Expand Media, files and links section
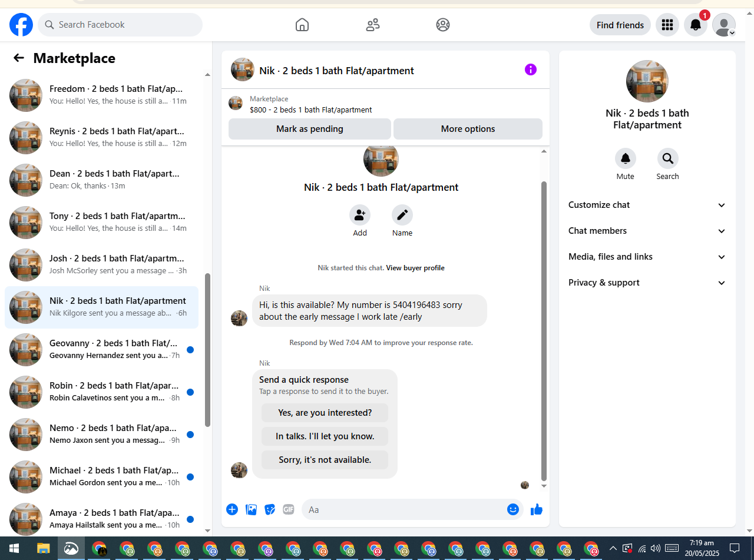Viewport: 754px width, 560px height. [x=647, y=257]
